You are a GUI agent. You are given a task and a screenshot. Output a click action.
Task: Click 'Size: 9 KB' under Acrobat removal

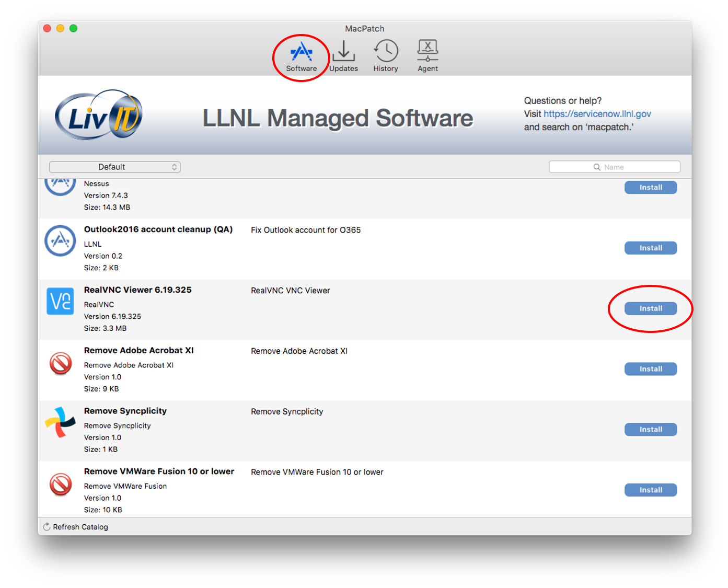(x=101, y=389)
